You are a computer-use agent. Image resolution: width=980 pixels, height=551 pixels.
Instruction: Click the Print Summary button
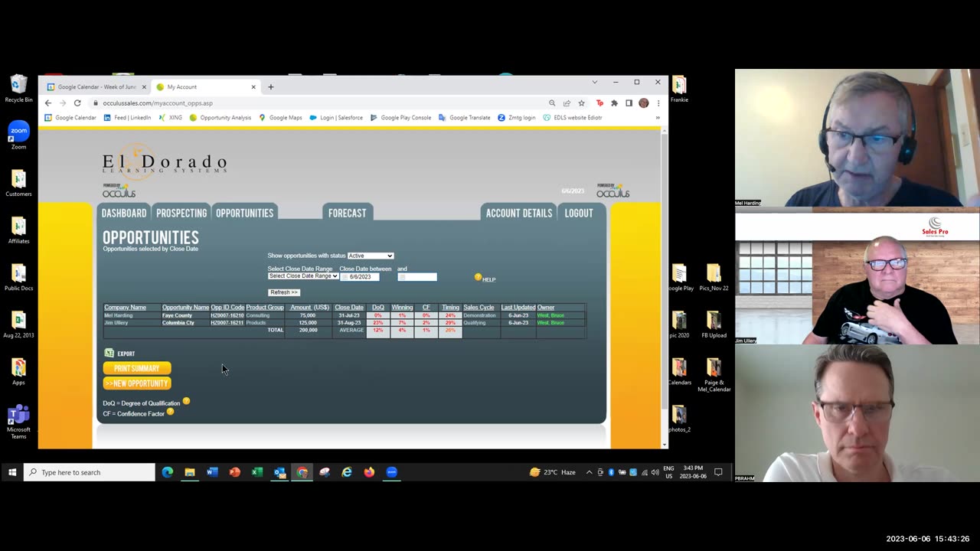(137, 368)
